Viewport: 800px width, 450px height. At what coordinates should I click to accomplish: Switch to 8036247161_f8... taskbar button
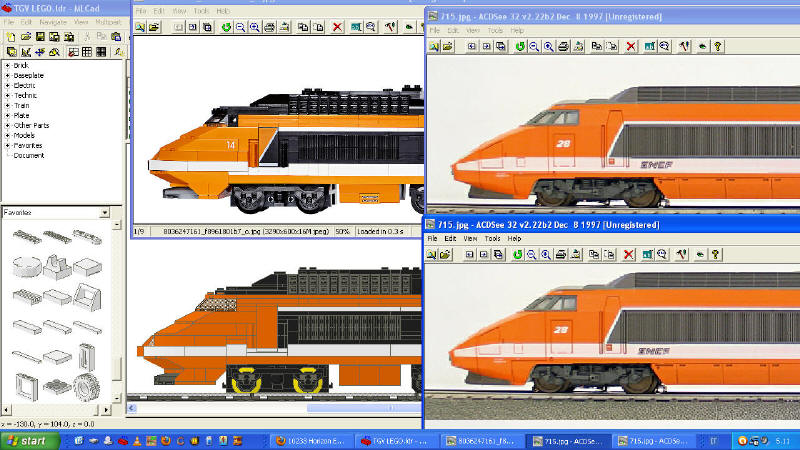480,441
